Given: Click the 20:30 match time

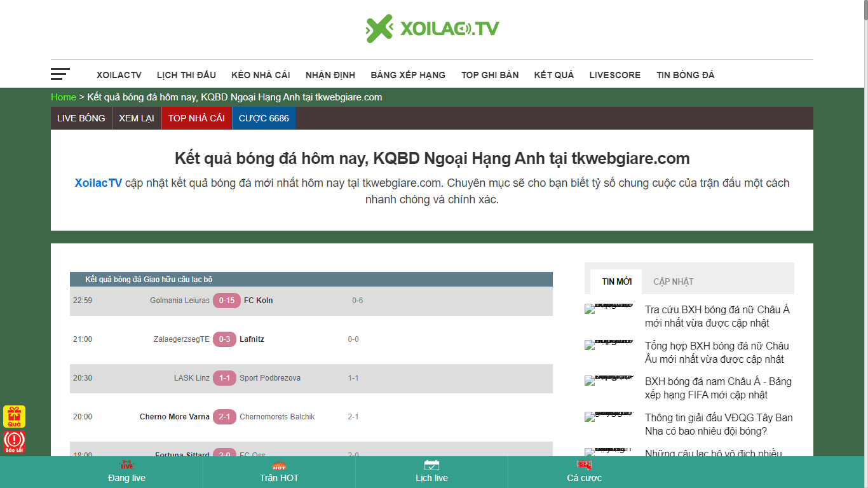Looking at the screenshot, I should (x=83, y=378).
